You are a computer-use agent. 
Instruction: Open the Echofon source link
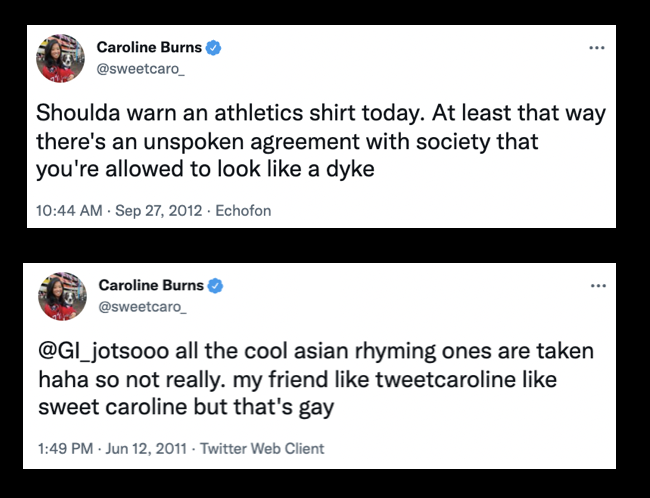245,211
